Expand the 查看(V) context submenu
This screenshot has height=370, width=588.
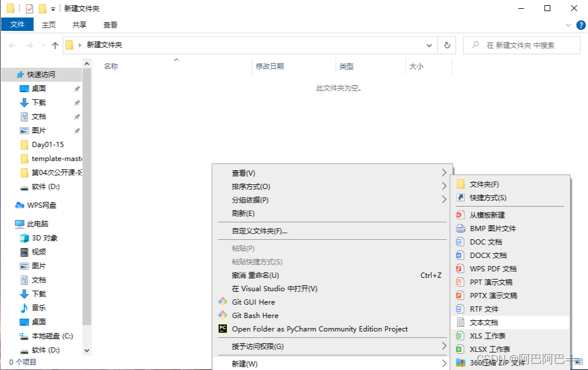(x=332, y=173)
